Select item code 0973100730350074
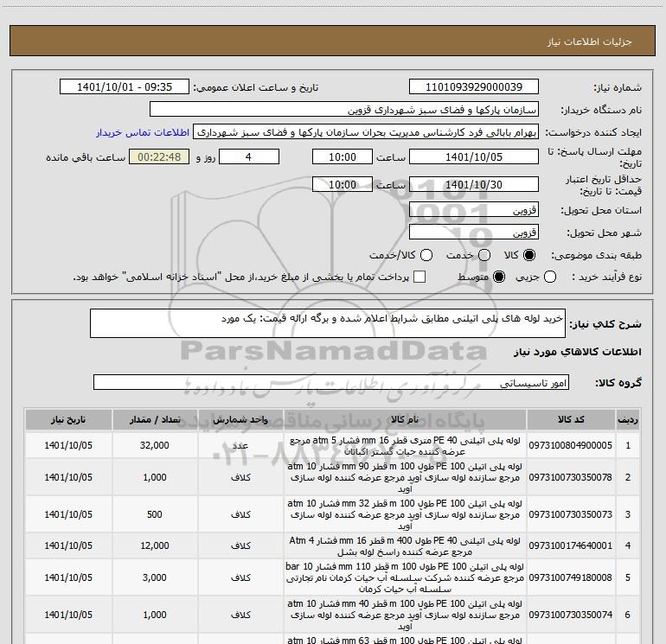Viewport: 666px width, 644px height. 571,615
